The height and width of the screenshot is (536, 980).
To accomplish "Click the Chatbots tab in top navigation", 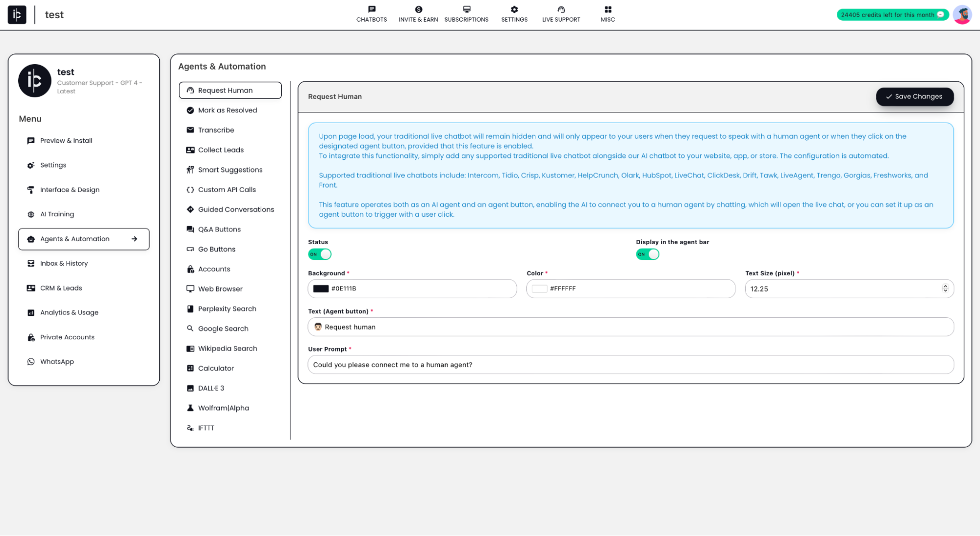I will pos(372,15).
